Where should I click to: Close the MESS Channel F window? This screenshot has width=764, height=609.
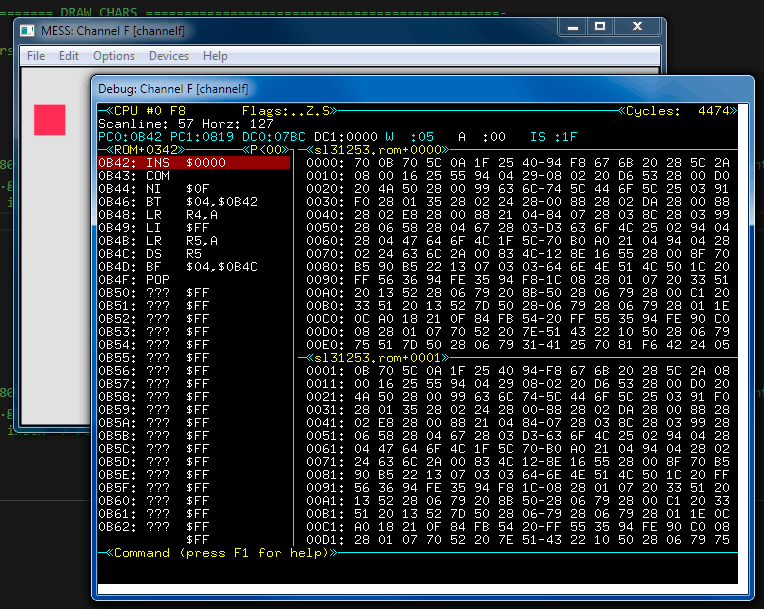(637, 27)
